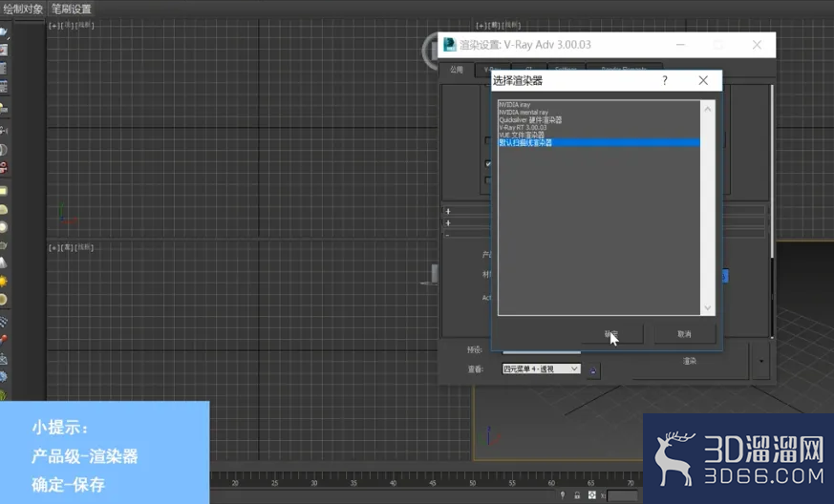Open help in 选择渲染器 dialog
The height and width of the screenshot is (504, 834).
(665, 80)
